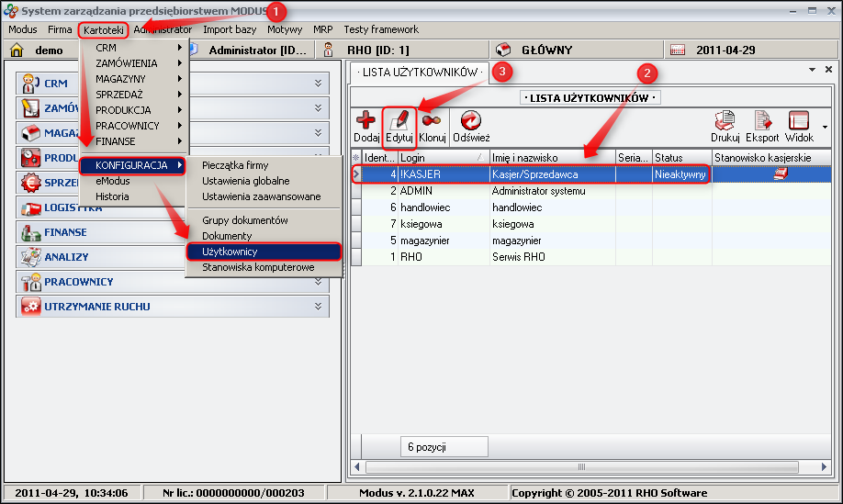
Task: Choose Użytkownicy from the submenu
Action: pyautogui.click(x=264, y=252)
